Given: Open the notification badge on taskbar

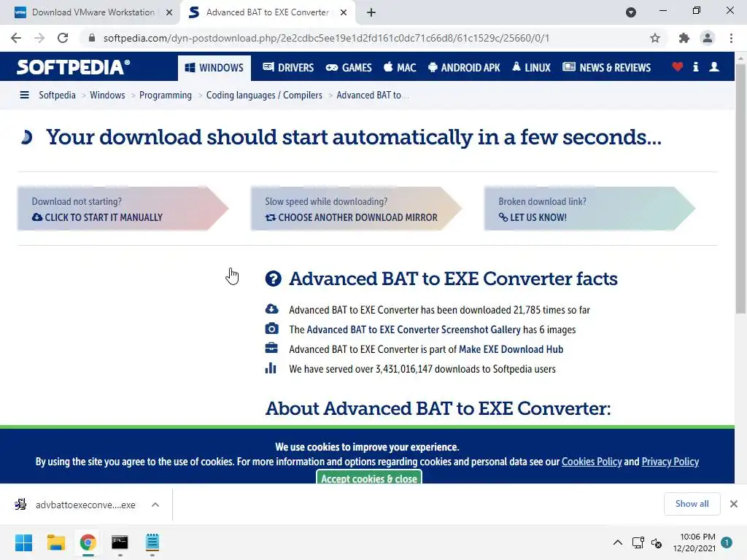Looking at the screenshot, I should (727, 542).
